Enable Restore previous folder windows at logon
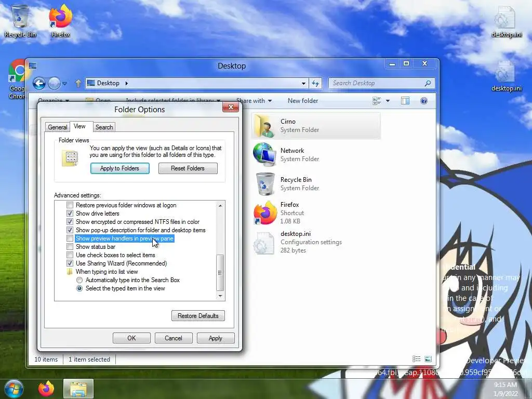 click(70, 205)
